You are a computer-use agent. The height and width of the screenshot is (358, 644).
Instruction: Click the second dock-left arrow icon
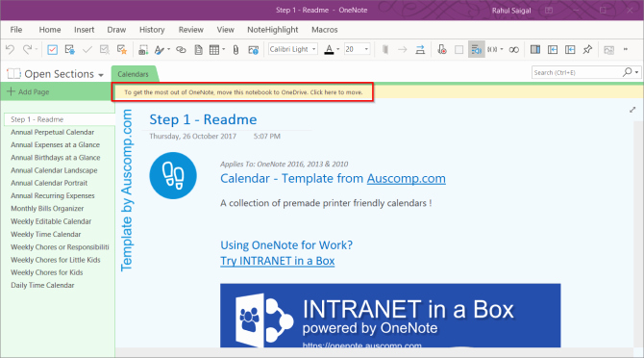click(x=570, y=50)
